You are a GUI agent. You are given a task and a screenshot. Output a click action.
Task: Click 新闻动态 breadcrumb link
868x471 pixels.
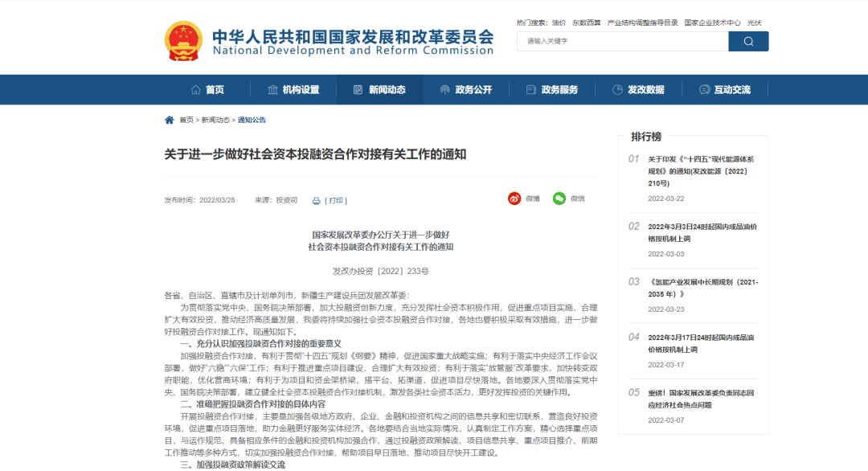(215, 120)
